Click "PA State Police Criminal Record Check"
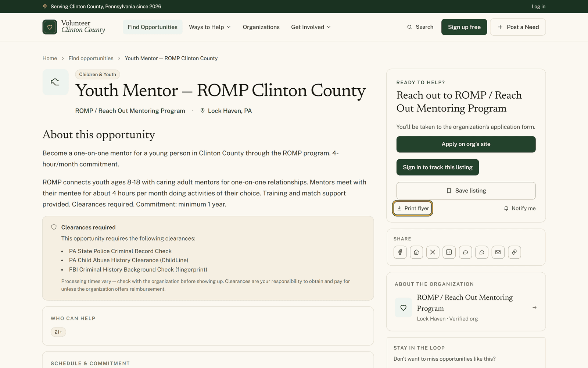The height and width of the screenshot is (368, 588). (120, 251)
